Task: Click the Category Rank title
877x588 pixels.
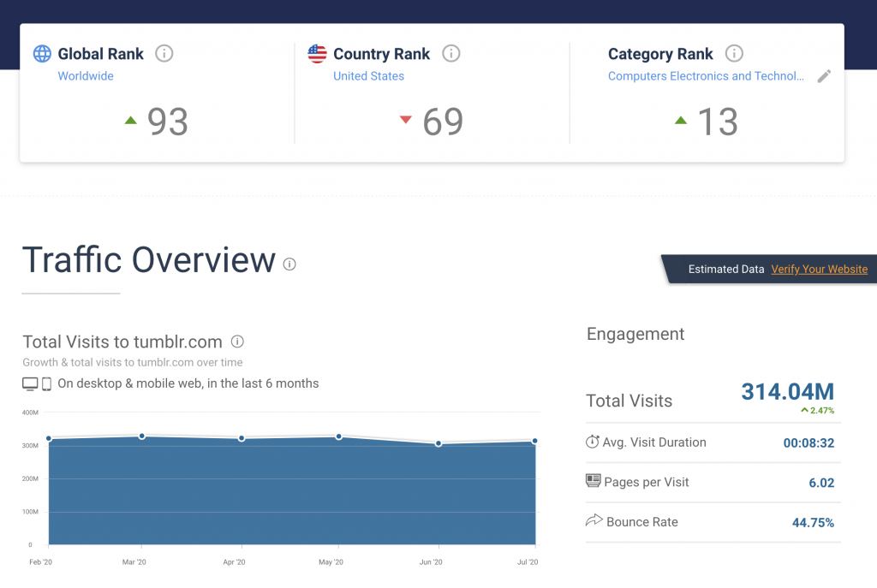Action: 660,54
